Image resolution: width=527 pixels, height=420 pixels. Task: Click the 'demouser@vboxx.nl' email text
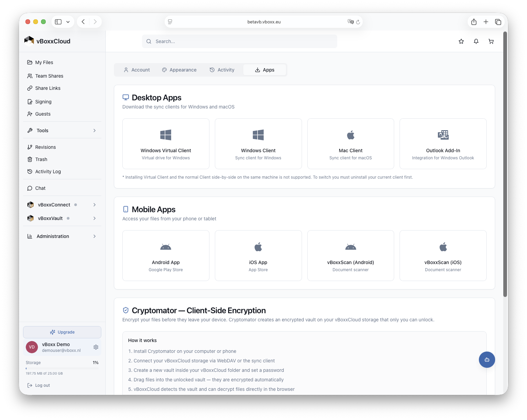click(x=61, y=351)
